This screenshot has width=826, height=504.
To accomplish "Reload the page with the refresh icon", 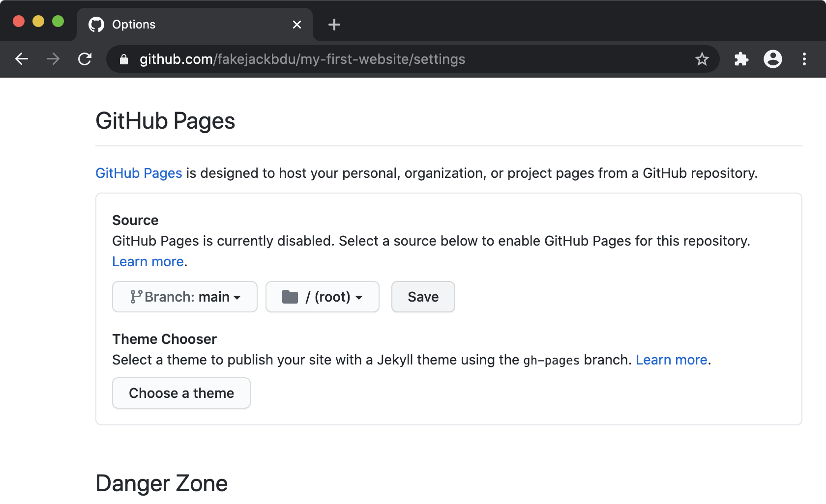I will coord(85,59).
